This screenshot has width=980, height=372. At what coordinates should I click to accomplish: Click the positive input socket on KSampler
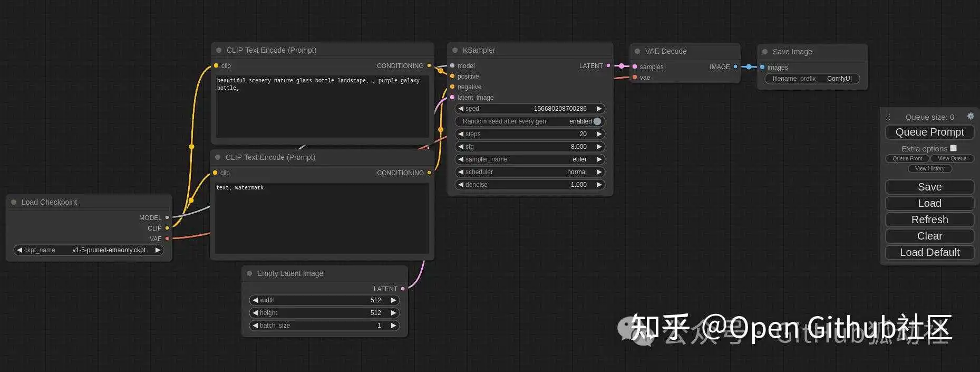(x=452, y=76)
